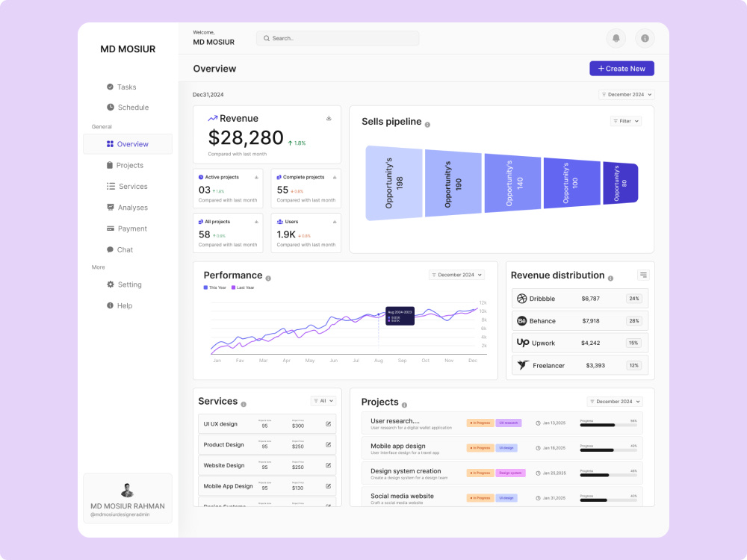The image size is (747, 560).
Task: Click the search magnifier icon
Action: click(267, 38)
